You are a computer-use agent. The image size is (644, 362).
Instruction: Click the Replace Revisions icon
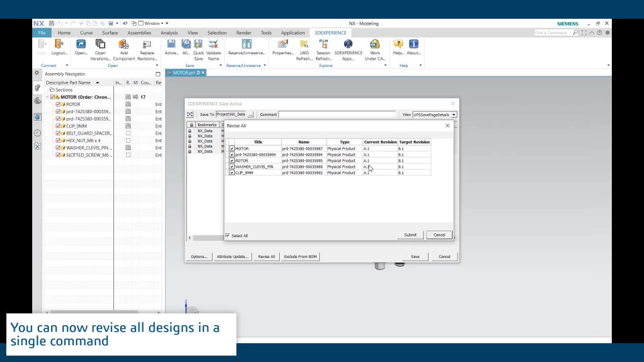click(x=147, y=44)
